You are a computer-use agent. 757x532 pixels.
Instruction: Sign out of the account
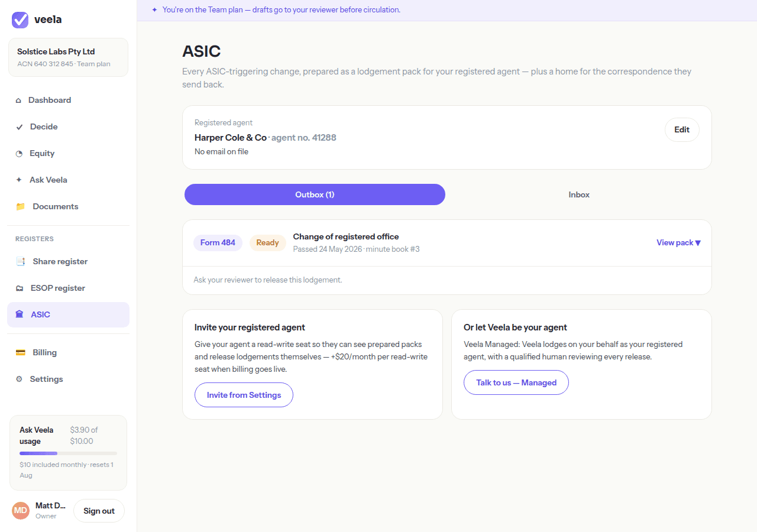click(x=99, y=511)
